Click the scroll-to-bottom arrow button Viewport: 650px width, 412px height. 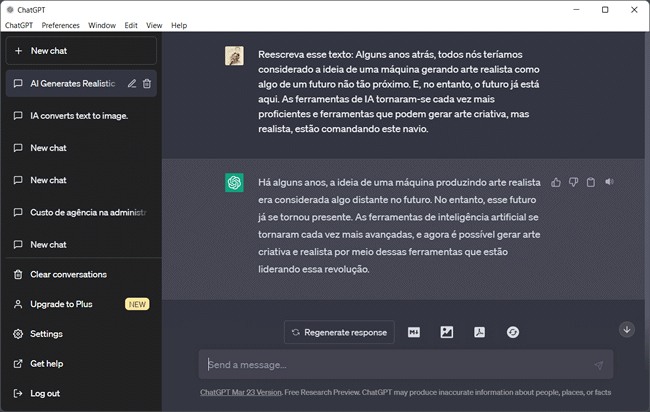click(627, 330)
